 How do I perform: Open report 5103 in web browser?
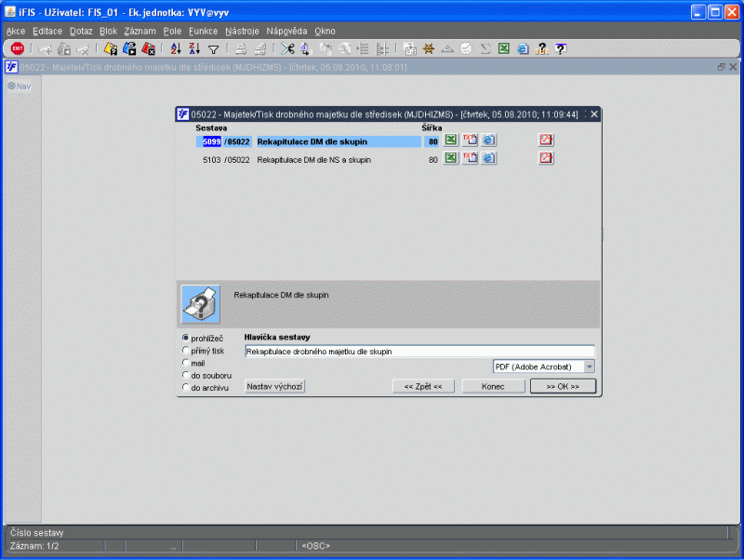coord(489,158)
